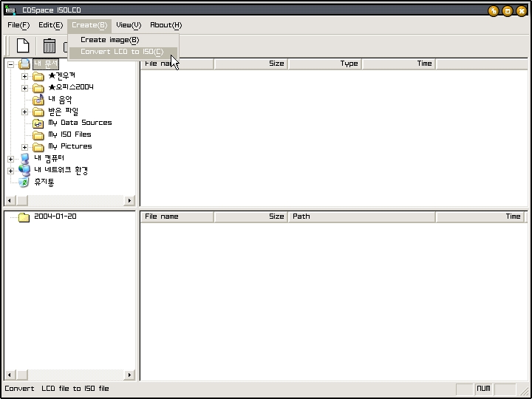Viewport: 532px width, 399px height.
Task: Choose Convert LCD to ISO menu entry
Action: coord(122,52)
